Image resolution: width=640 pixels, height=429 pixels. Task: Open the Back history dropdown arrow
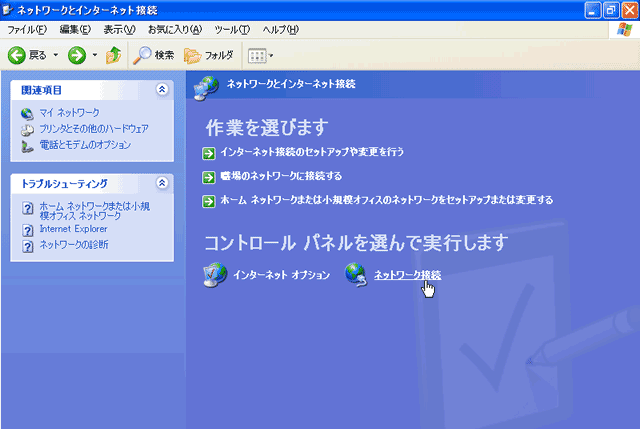[56, 55]
